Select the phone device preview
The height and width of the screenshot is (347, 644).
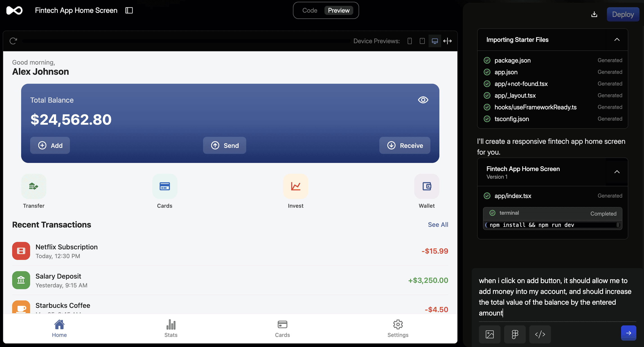tap(409, 41)
